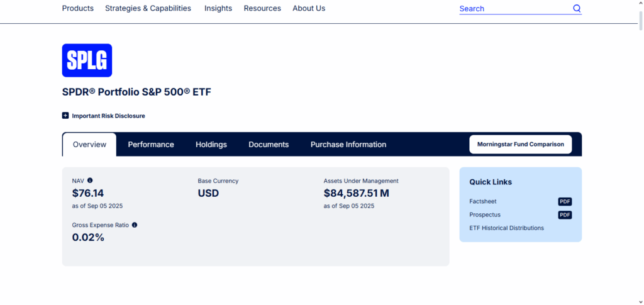Click the NAV 'as of Sep 05 2025' date
644x305 pixels.
(x=97, y=206)
